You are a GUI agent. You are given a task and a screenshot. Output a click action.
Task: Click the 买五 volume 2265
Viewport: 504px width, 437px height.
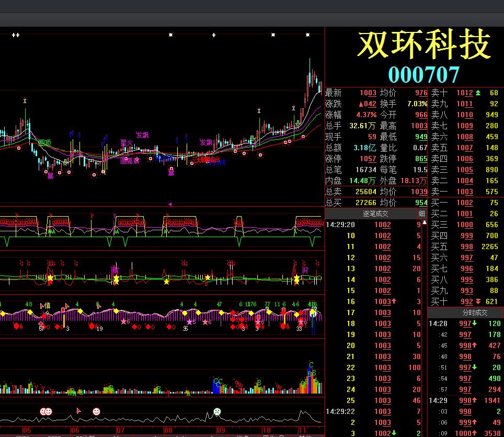pos(490,246)
